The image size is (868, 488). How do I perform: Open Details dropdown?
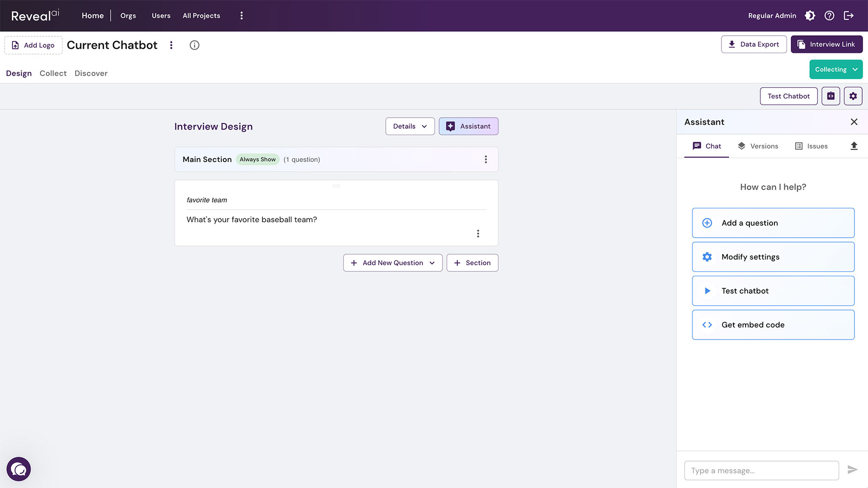tap(409, 126)
